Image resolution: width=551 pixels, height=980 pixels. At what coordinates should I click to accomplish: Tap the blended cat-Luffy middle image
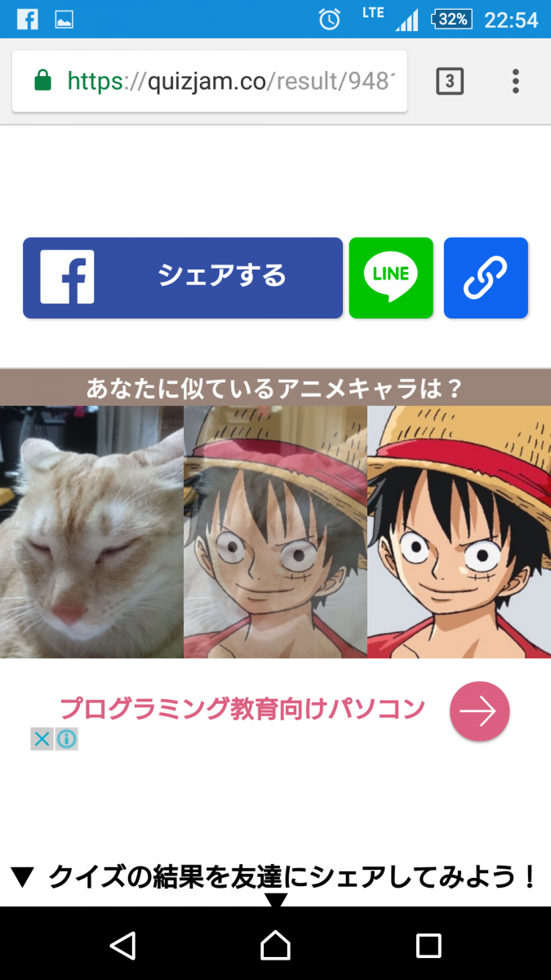coord(275,532)
